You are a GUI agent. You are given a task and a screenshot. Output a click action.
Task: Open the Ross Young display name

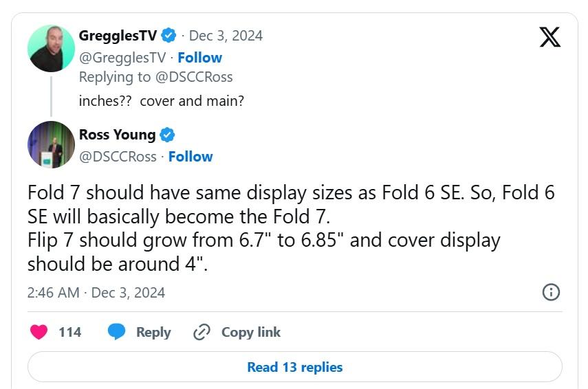(x=117, y=135)
